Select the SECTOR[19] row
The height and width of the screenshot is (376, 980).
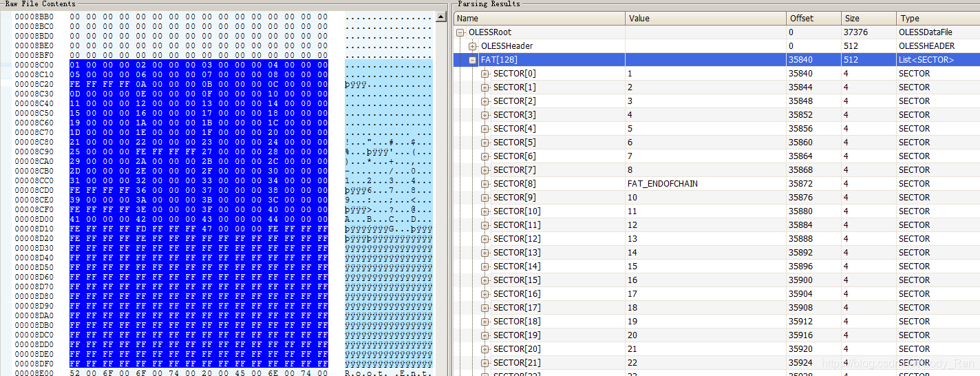coord(717,335)
